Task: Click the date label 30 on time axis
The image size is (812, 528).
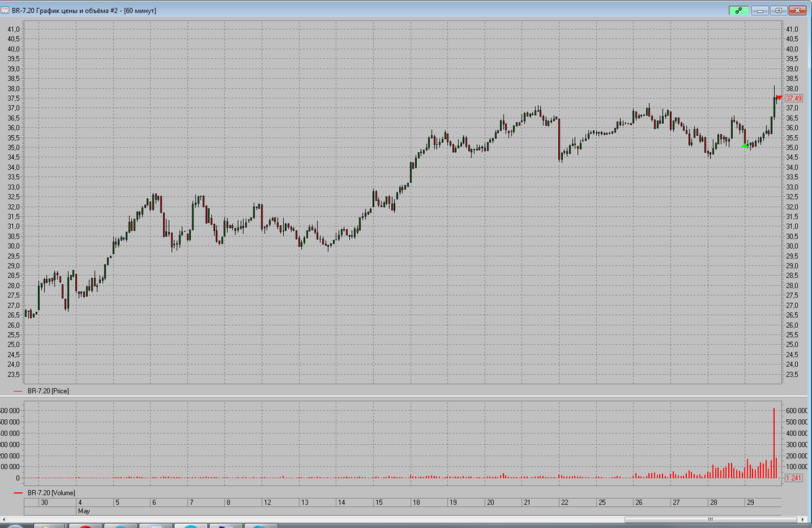Action: pos(44,502)
